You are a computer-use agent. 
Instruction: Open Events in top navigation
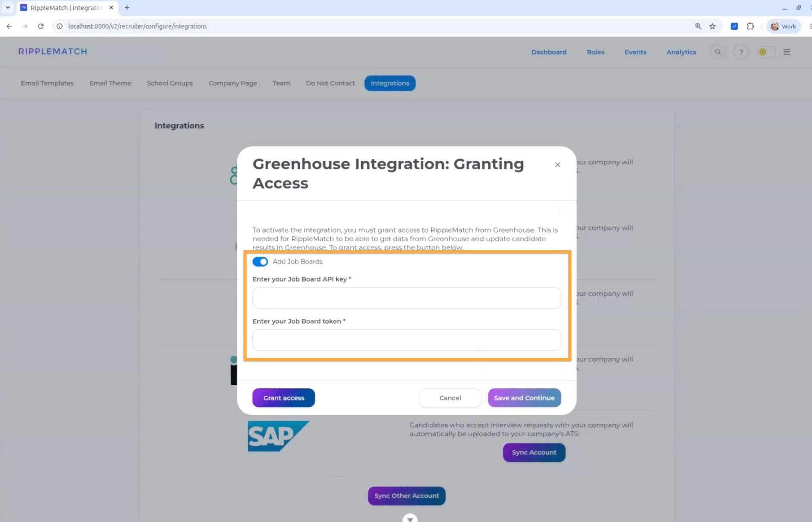point(635,52)
